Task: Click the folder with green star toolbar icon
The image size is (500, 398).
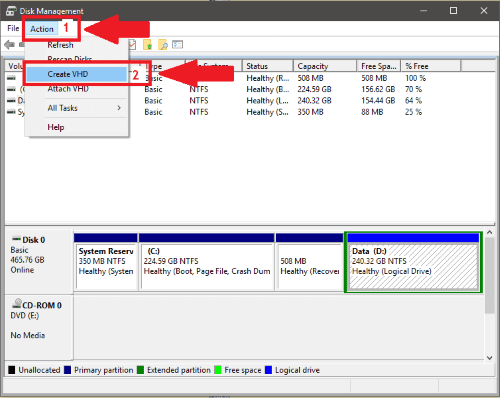Action: [147, 45]
